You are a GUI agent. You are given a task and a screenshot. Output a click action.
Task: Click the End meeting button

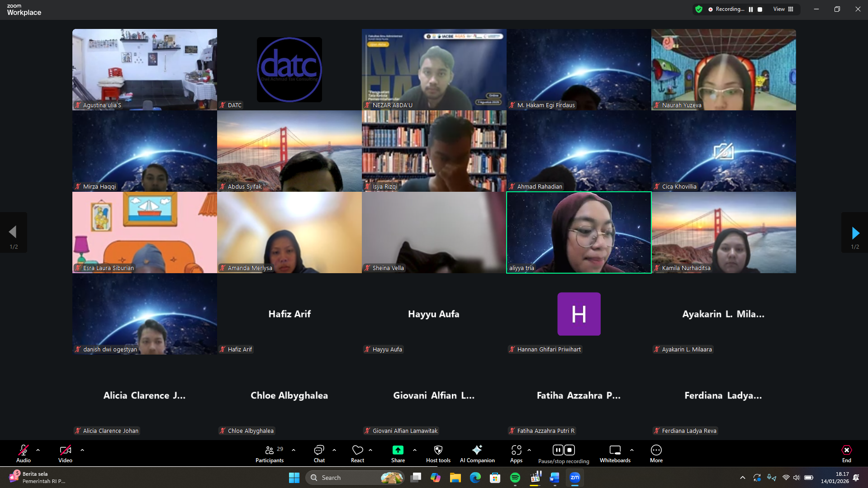(846, 454)
